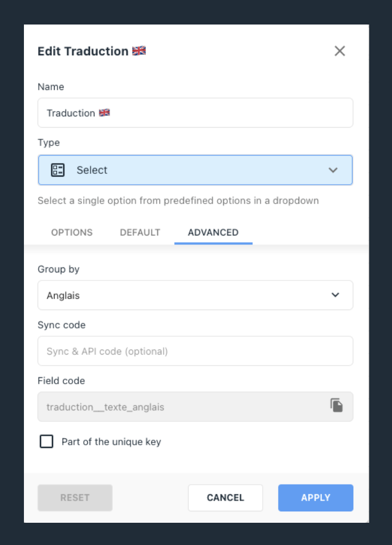Click the greyed-out Reset button
The image size is (392, 545).
[x=75, y=498]
